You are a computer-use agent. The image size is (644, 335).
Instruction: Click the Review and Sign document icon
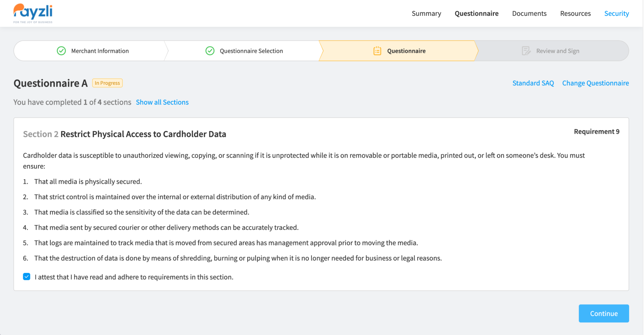[x=526, y=51]
